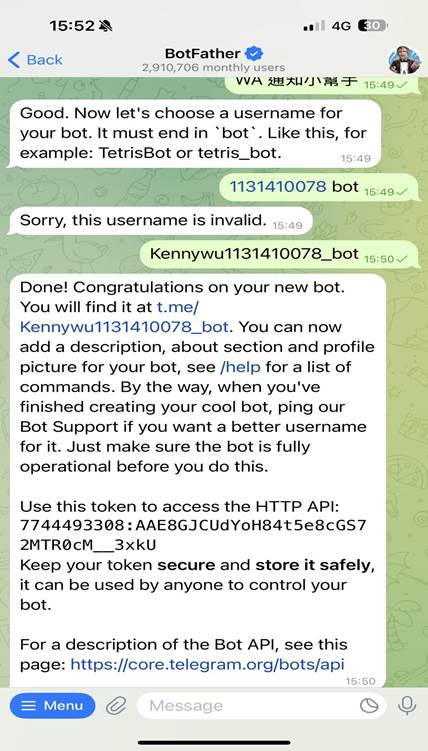
Task: Tap the 1131410078 number in sent message
Action: click(x=278, y=187)
